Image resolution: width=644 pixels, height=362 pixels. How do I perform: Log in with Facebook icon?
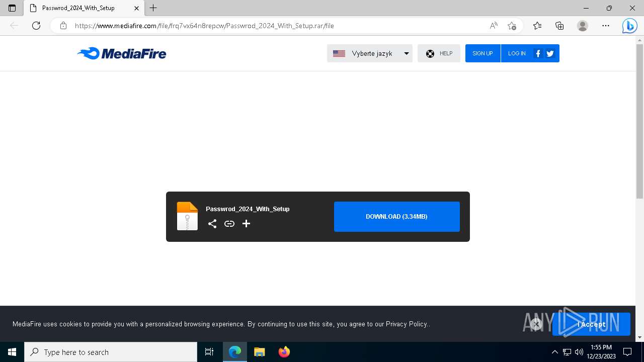coord(538,53)
